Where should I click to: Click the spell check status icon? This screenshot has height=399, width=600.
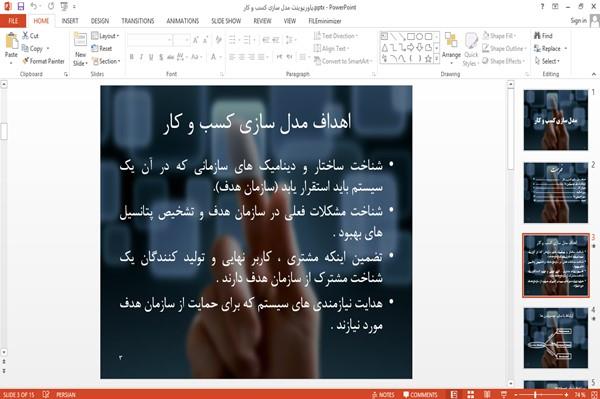click(46, 394)
